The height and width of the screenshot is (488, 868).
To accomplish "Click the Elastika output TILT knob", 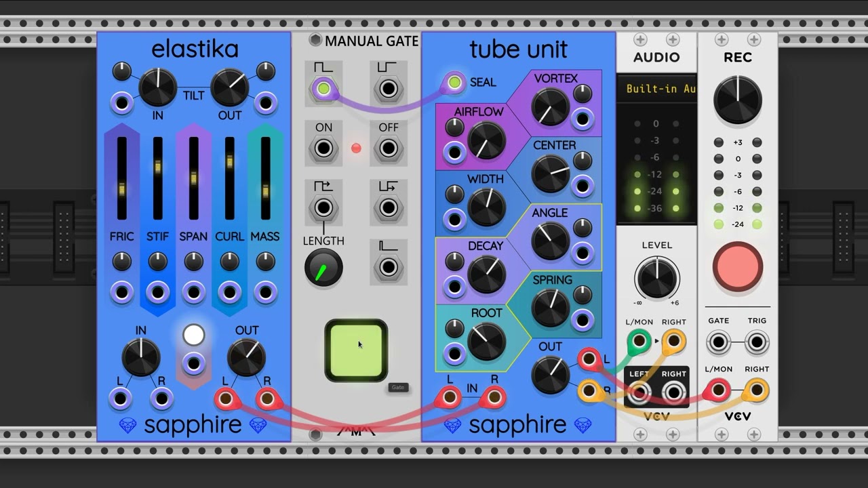I will click(230, 87).
